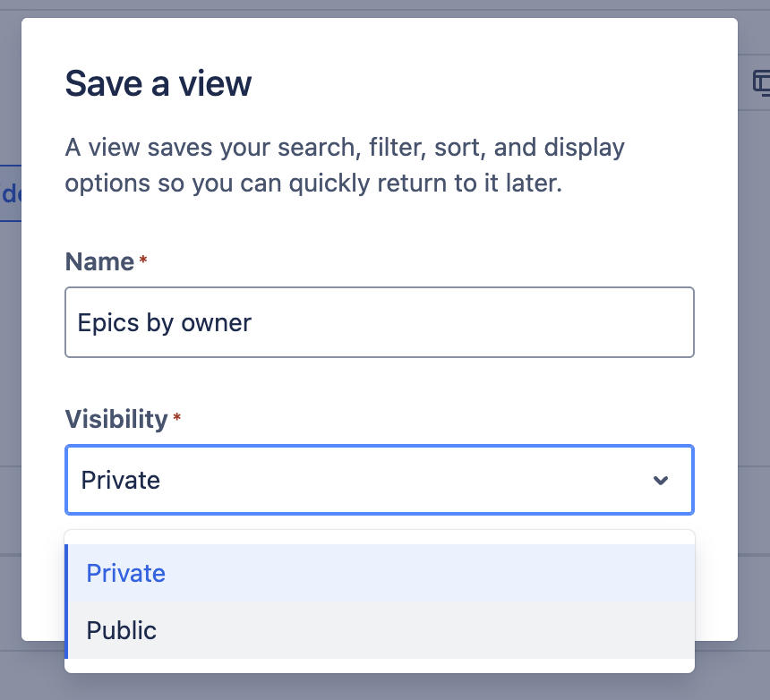Click the Visibility field label
The width and height of the screenshot is (770, 700).
pos(116,419)
